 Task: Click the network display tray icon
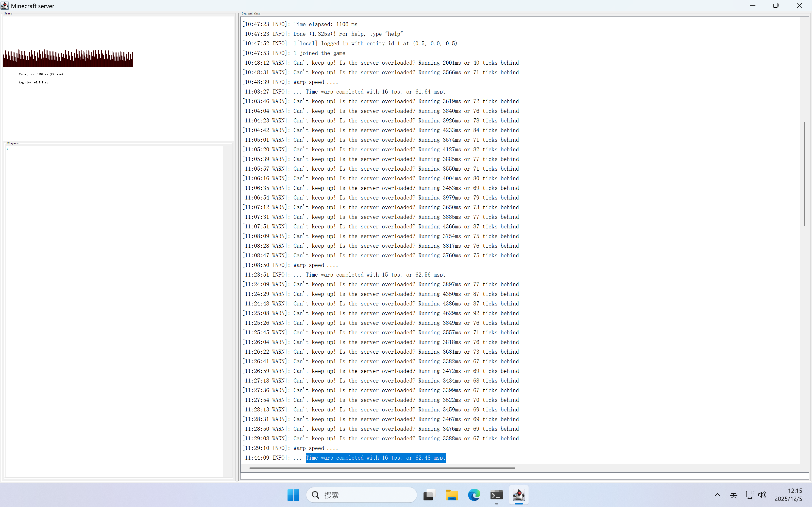[750, 495]
